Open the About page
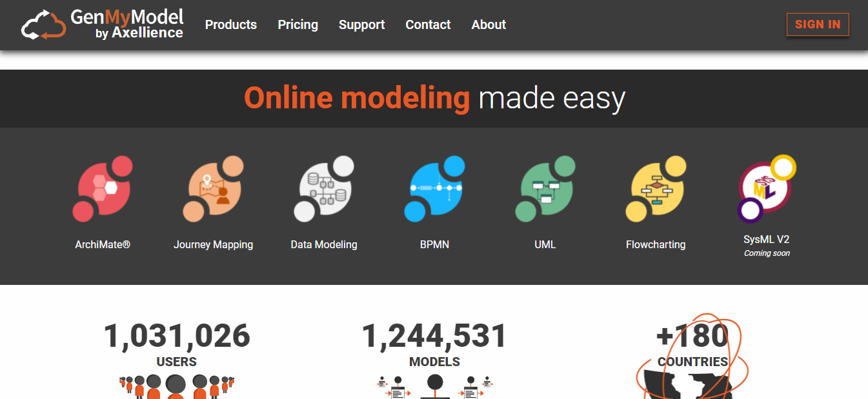The image size is (868, 399). (489, 24)
